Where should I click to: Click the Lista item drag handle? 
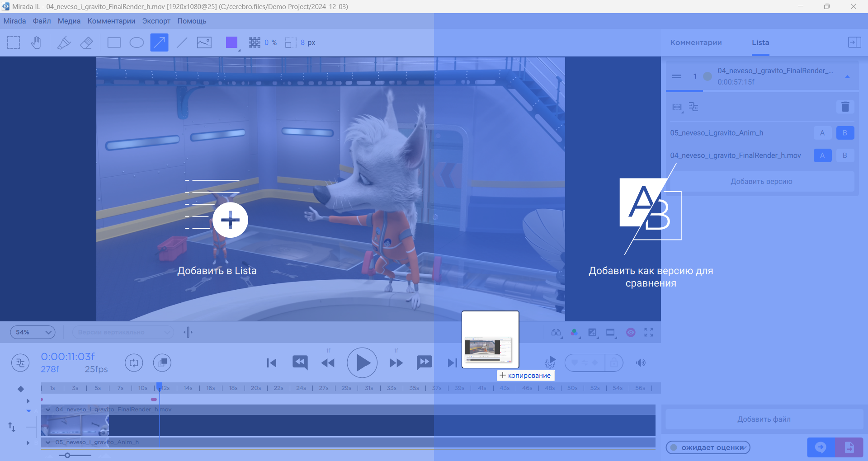[x=677, y=76]
